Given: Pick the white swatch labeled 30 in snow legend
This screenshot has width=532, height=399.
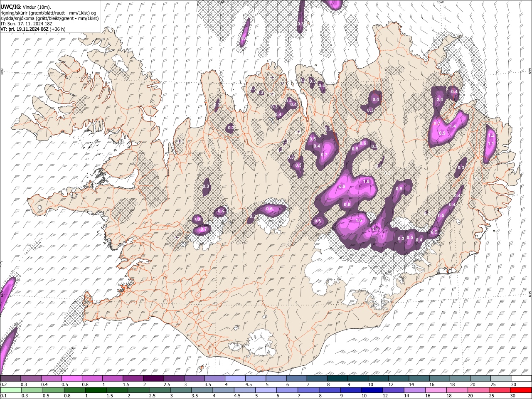Looking at the screenshot, I should click(x=521, y=379).
